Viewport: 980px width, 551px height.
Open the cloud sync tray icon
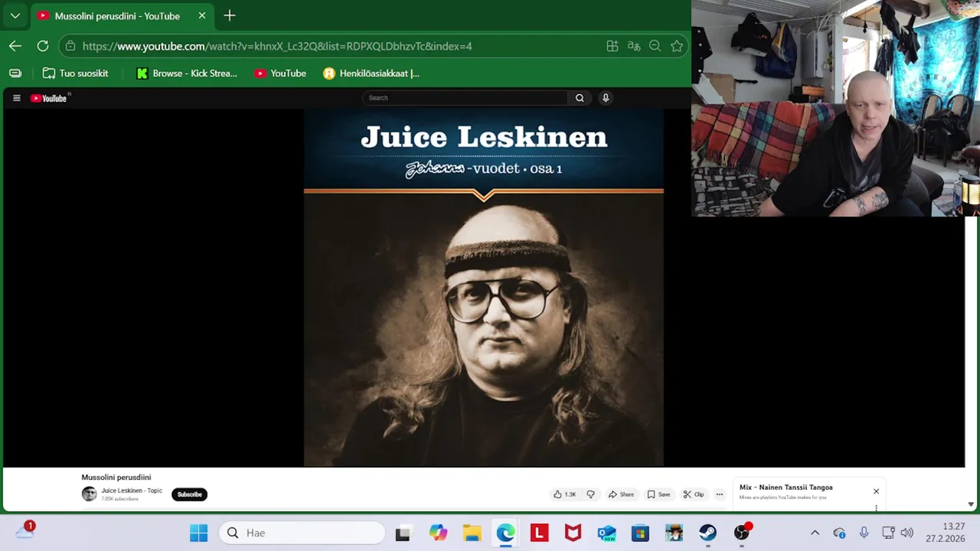coord(839,533)
